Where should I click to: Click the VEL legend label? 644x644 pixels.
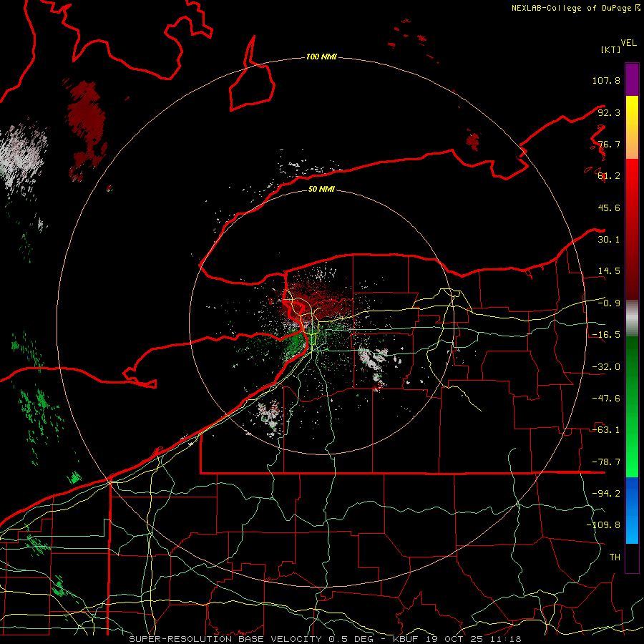tap(628, 43)
